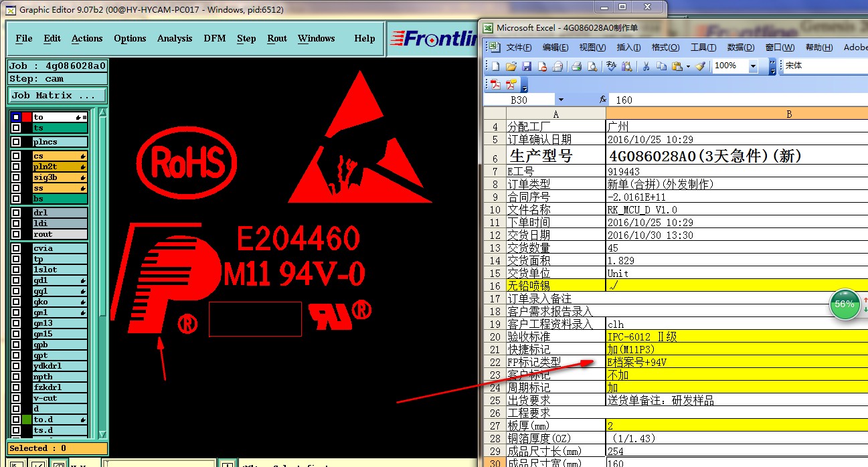Open File menu in Graphic Editor
This screenshot has width=868, height=467.
[24, 39]
